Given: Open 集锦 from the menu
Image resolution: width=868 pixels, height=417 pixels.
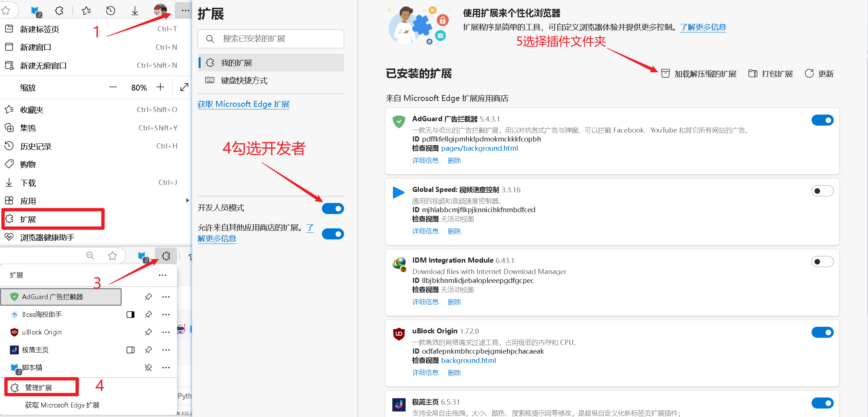Looking at the screenshot, I should (x=96, y=128).
